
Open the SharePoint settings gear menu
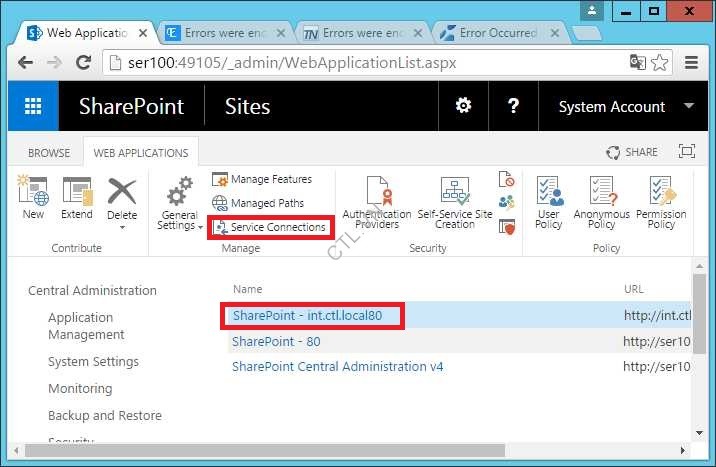(x=463, y=107)
